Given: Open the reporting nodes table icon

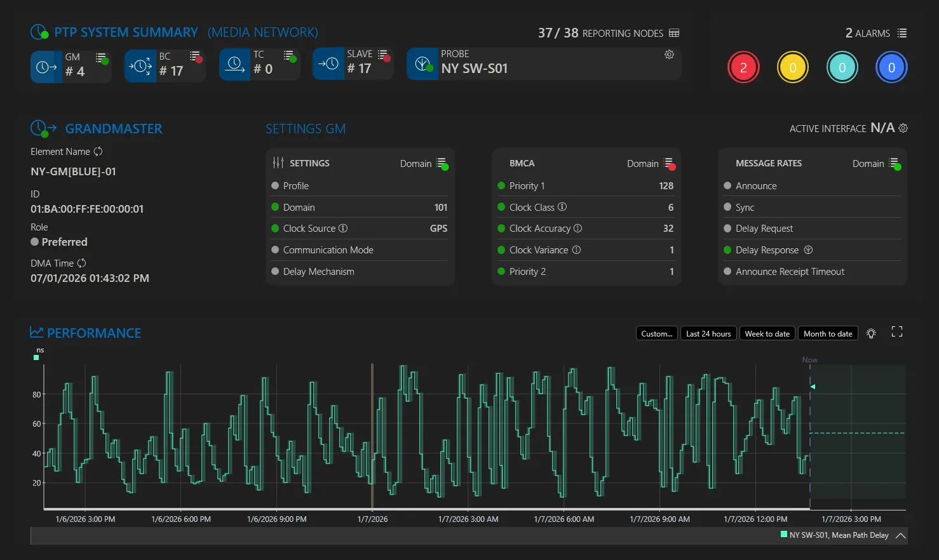Looking at the screenshot, I should pos(674,33).
